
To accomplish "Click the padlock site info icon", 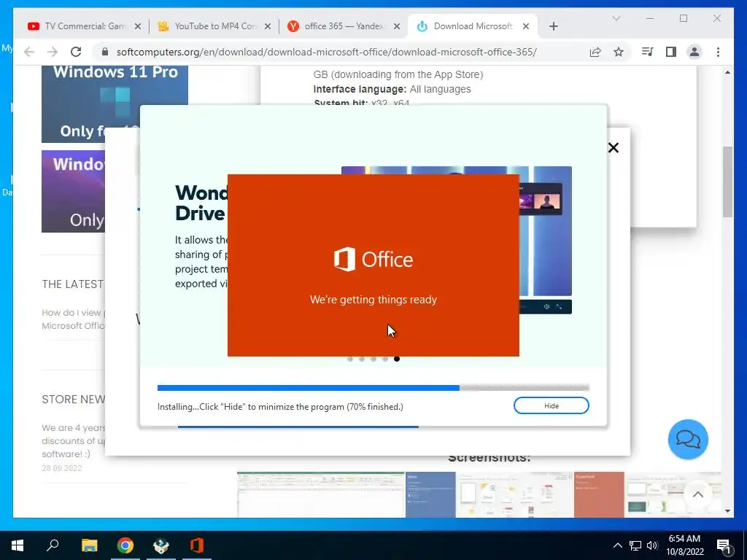I will coord(105,52).
